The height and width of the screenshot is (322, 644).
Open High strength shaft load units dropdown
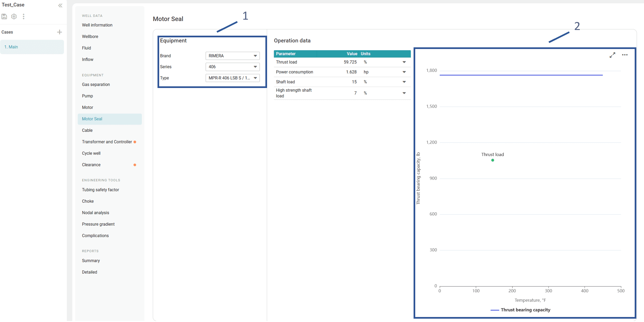404,93
